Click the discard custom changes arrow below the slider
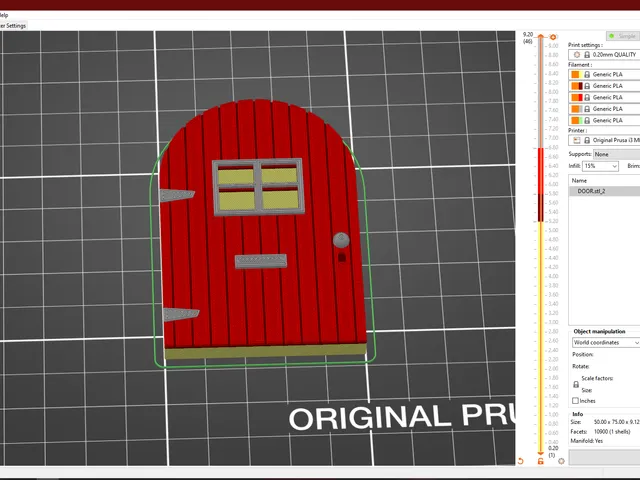This screenshot has width=640, height=480. pyautogui.click(x=520, y=461)
